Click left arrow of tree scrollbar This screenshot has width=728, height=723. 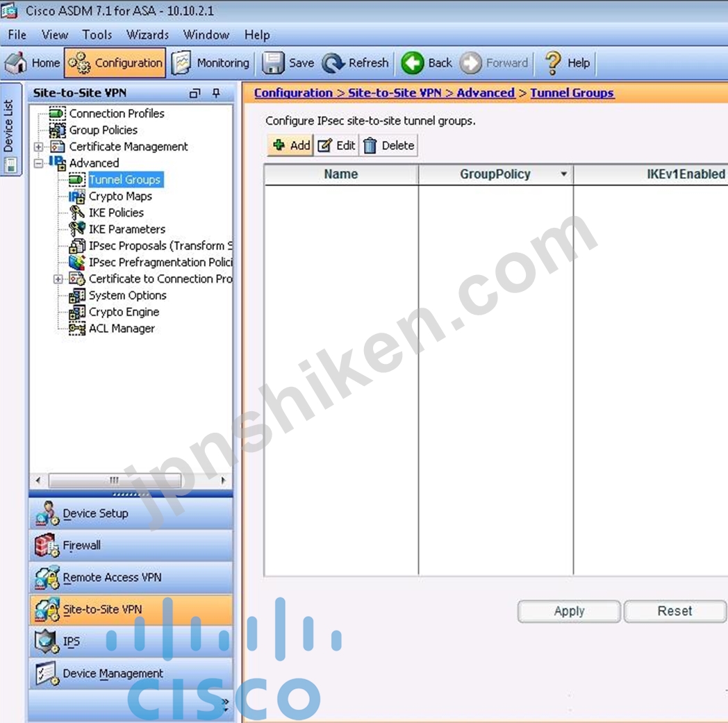pyautogui.click(x=38, y=481)
